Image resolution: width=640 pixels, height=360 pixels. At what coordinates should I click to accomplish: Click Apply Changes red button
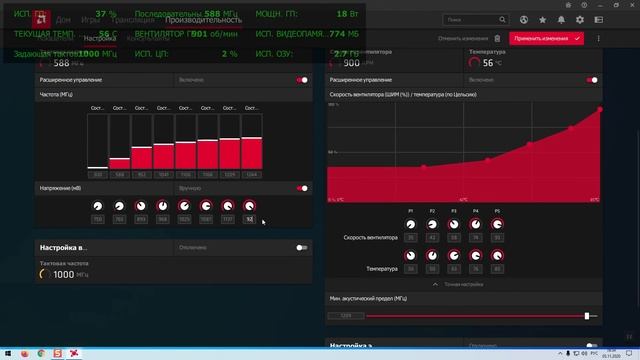[x=546, y=38]
